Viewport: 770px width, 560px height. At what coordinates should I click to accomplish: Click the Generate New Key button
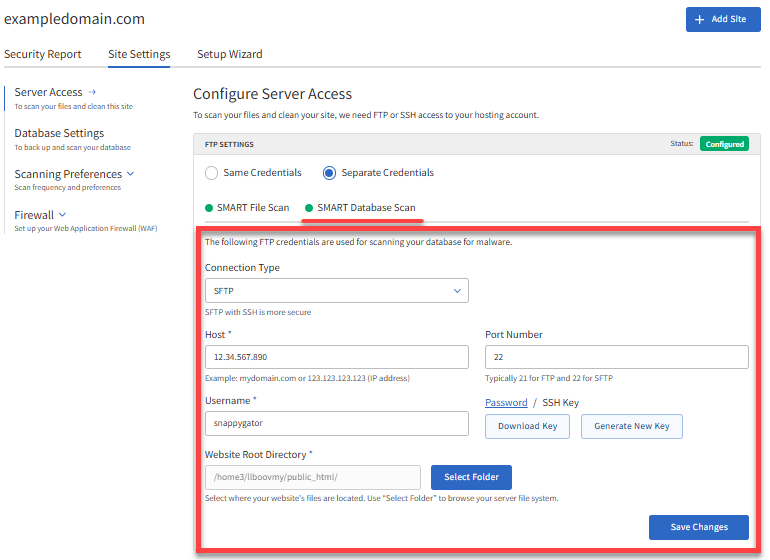[632, 426]
